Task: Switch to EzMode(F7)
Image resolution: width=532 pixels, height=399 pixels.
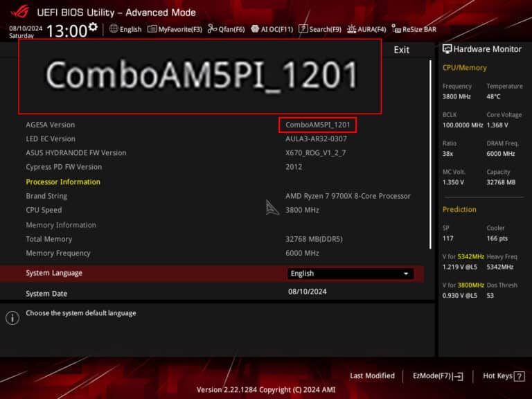Action: coord(438,376)
